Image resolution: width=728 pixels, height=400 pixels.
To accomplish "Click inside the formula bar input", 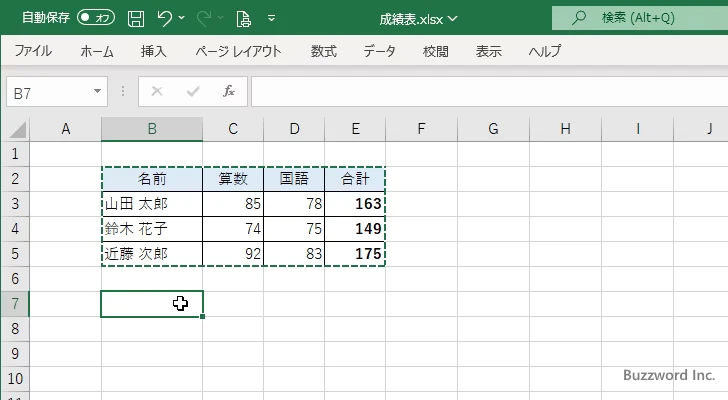I will pos(489,92).
